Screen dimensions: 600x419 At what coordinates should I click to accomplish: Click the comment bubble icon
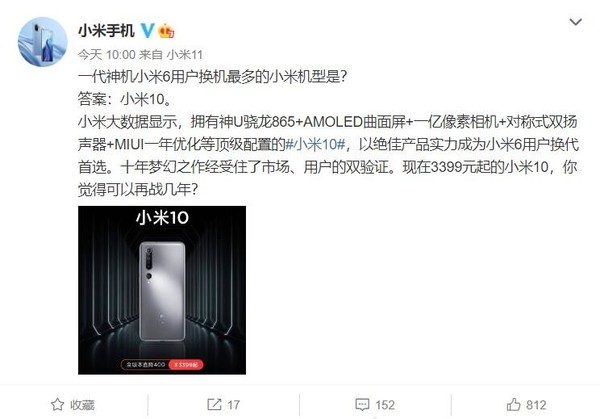[x=362, y=405]
